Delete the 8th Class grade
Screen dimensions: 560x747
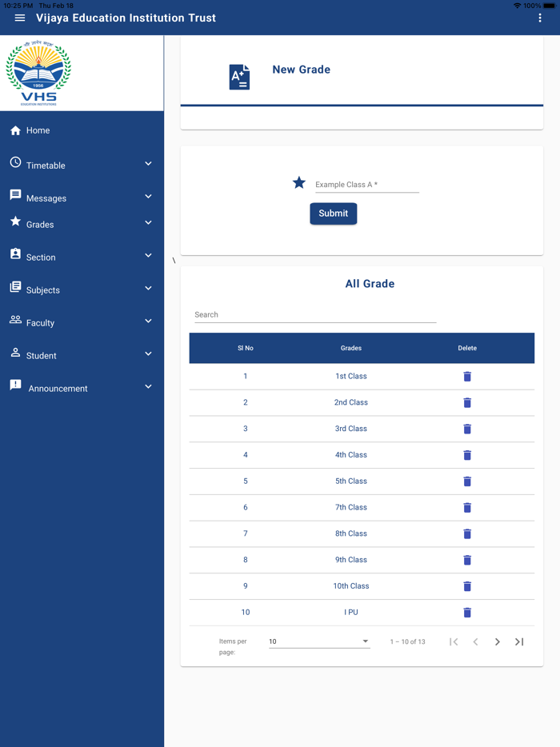pos(467,533)
